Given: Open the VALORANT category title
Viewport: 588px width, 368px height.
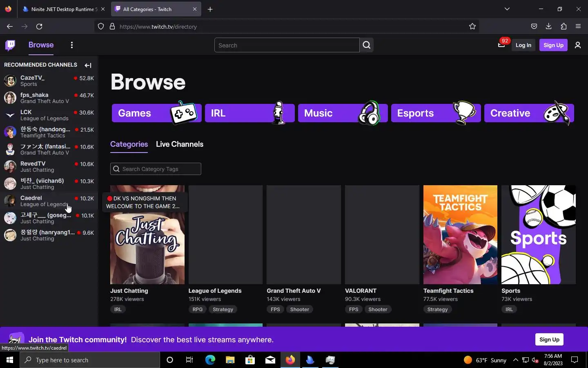Looking at the screenshot, I should click(361, 291).
